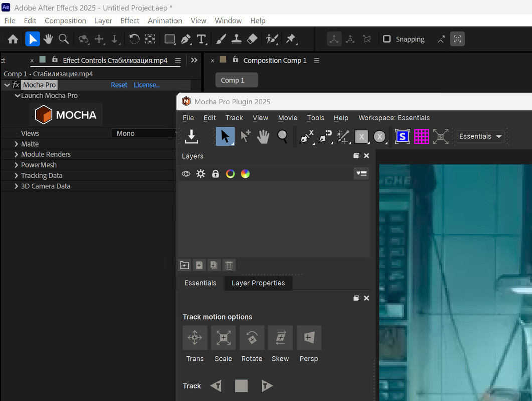Viewport: 532px width, 401px height.
Task: Collapse the Launch Mocha Pro section
Action: pos(17,96)
